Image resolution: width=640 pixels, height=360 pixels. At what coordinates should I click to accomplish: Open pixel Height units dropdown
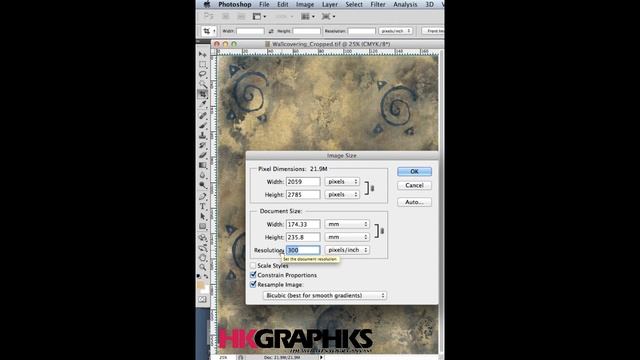tap(342, 195)
